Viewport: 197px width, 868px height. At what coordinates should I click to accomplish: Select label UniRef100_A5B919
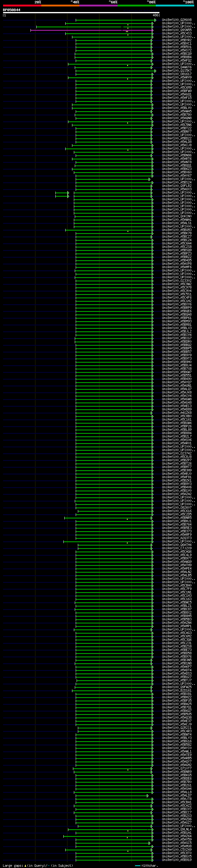point(177,860)
